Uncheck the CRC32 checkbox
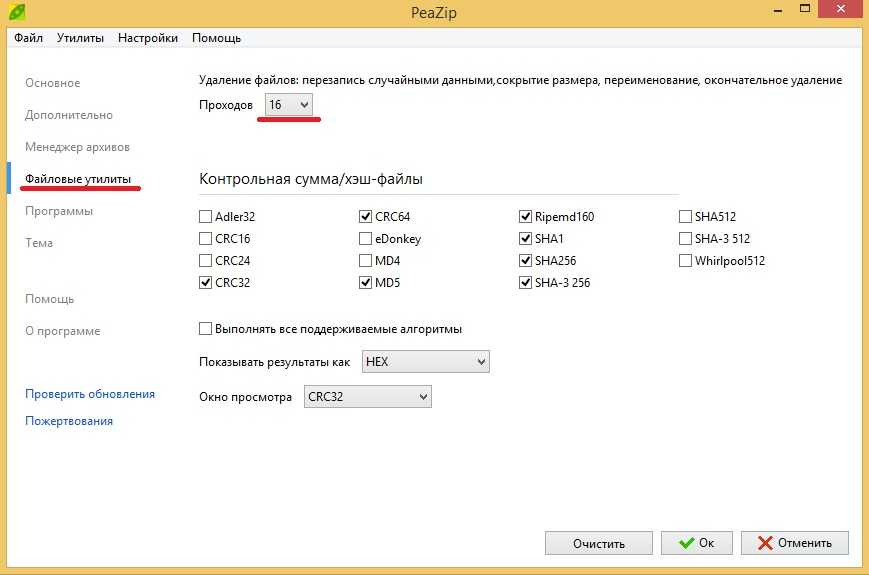The width and height of the screenshot is (869, 575). [206, 283]
